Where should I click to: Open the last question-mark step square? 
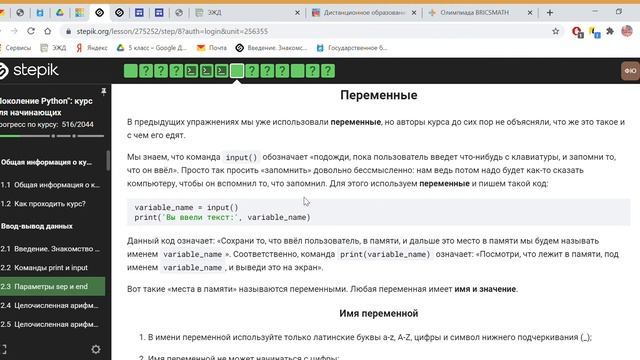pyautogui.click(x=328, y=71)
